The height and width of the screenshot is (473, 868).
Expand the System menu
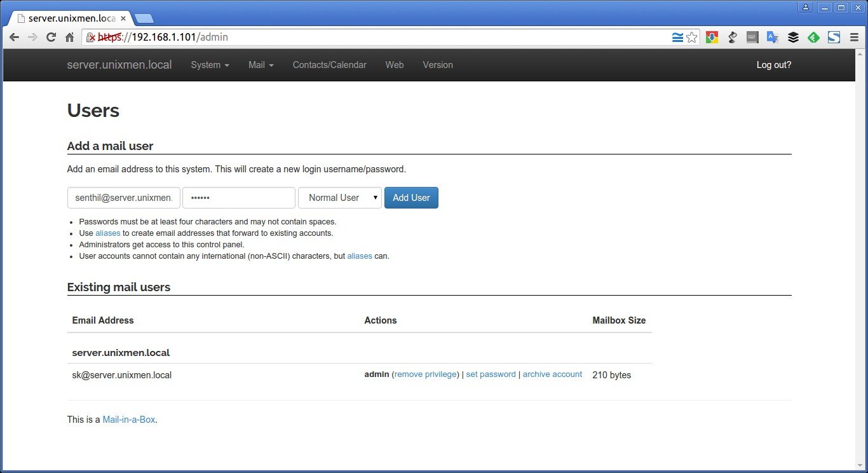coord(210,65)
